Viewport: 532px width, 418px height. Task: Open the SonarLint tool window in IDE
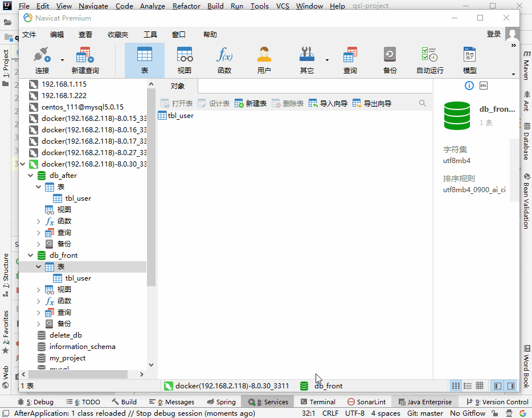click(367, 401)
